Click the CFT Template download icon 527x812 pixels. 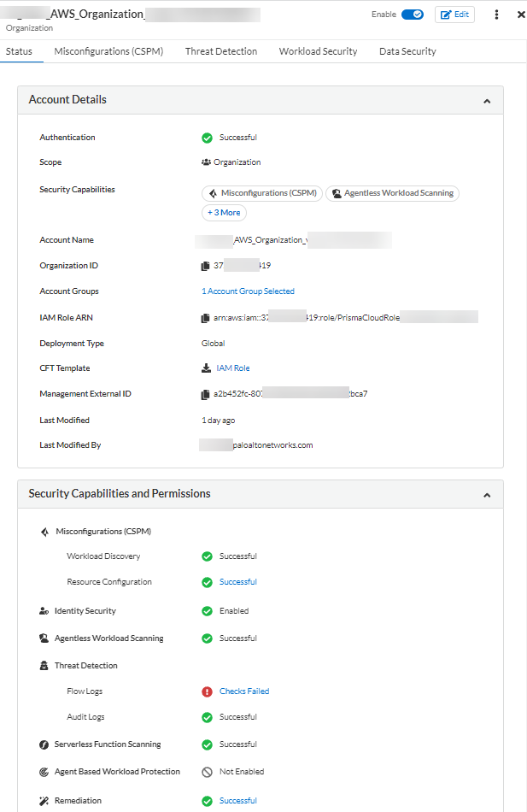206,368
